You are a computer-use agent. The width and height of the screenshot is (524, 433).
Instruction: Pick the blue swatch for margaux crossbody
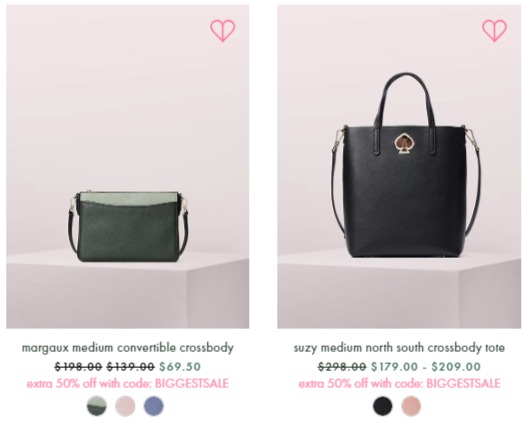(x=153, y=406)
